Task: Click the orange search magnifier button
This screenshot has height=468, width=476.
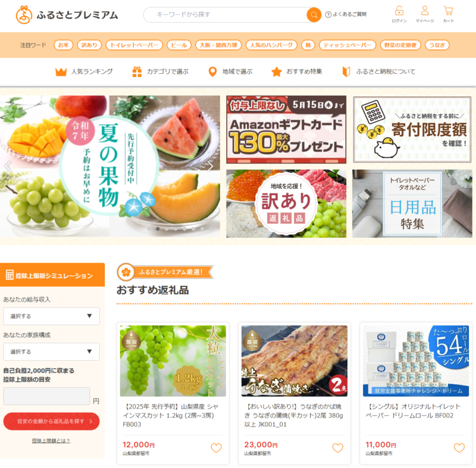Action: (x=314, y=15)
